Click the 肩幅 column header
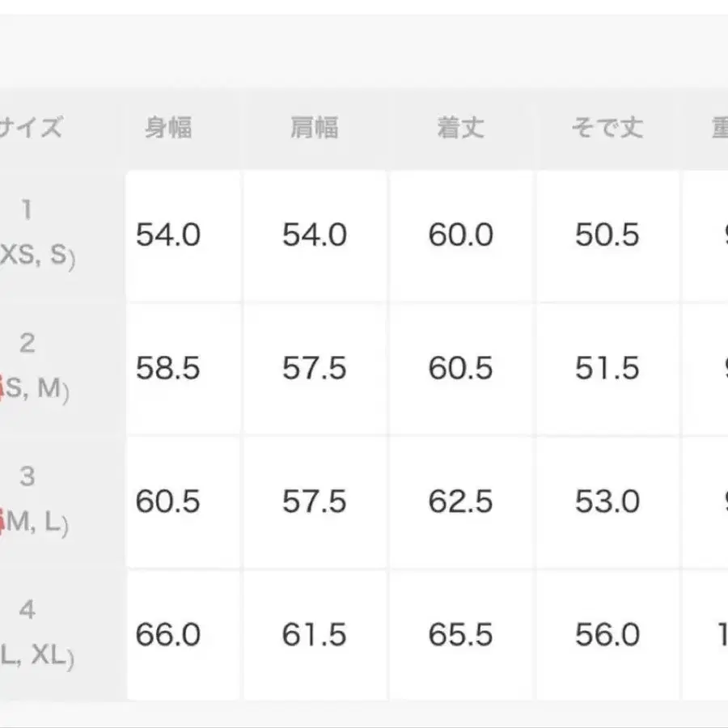 (314, 128)
